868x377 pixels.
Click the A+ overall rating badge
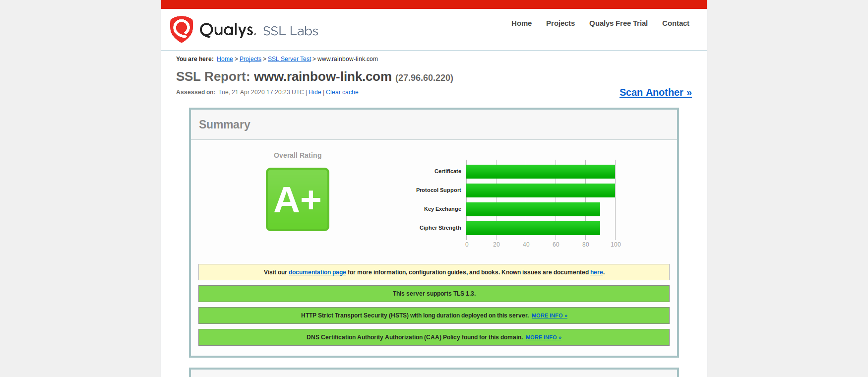298,199
